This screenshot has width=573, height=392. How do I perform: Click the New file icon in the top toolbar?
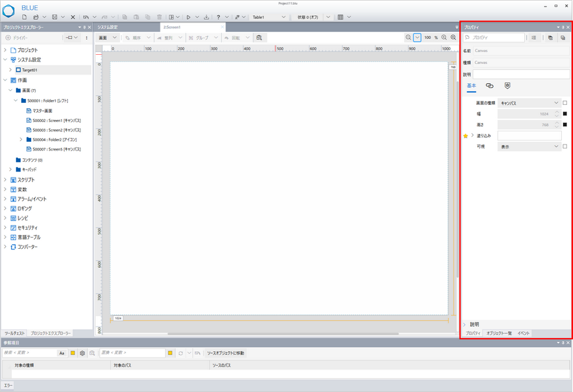pos(26,17)
